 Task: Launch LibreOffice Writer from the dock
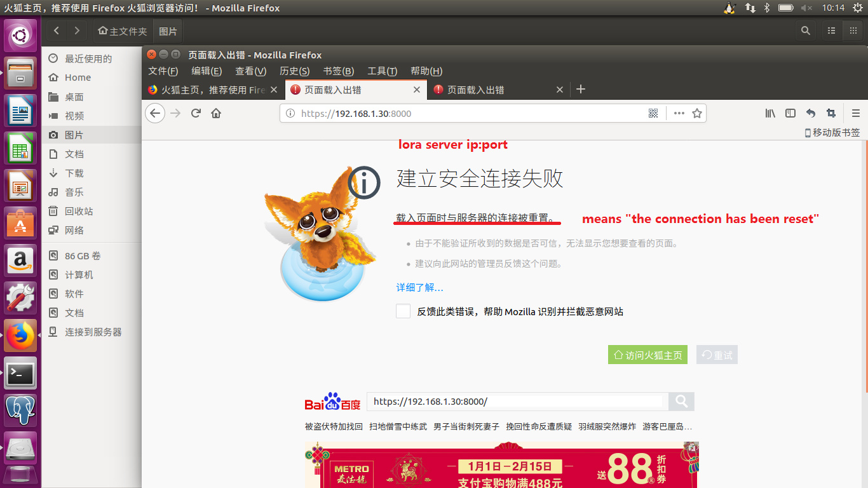[x=20, y=111]
